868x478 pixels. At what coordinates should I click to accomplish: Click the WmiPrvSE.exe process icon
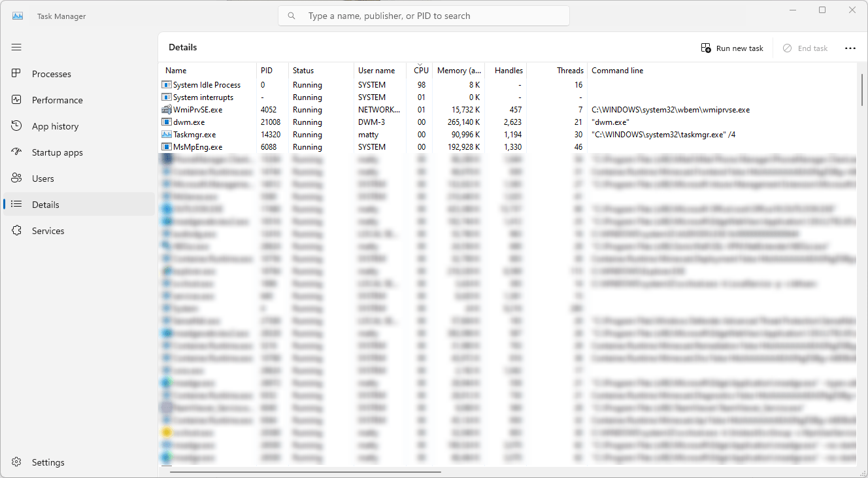pos(167,110)
